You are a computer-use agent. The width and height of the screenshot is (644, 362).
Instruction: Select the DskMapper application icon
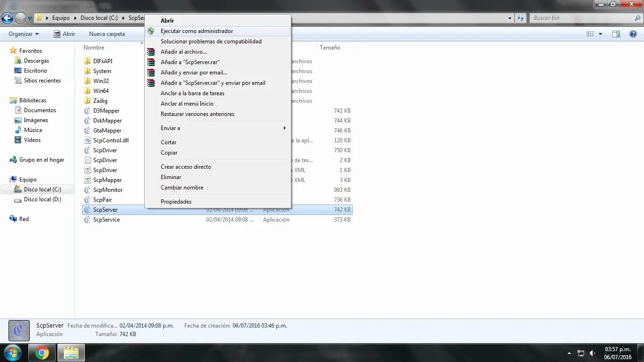coord(87,121)
